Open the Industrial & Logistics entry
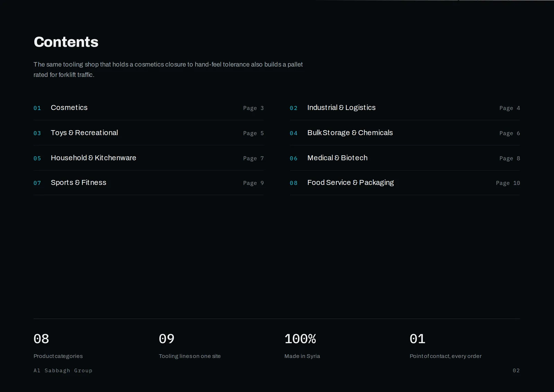The image size is (554, 392). click(405, 108)
